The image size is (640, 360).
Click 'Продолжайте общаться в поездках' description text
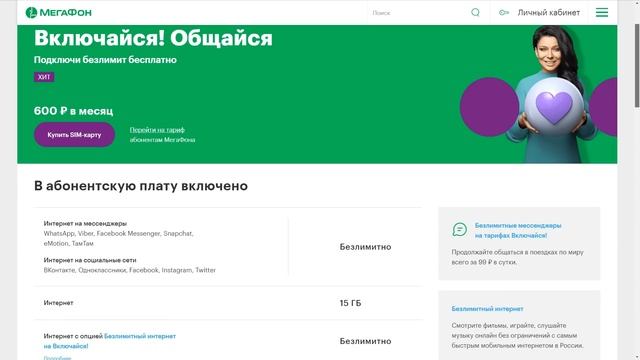click(518, 257)
